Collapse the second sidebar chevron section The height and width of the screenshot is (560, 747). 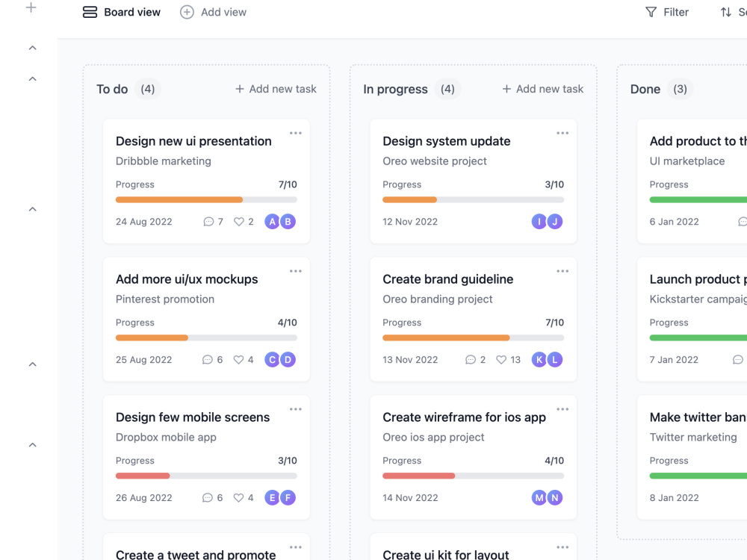point(32,78)
